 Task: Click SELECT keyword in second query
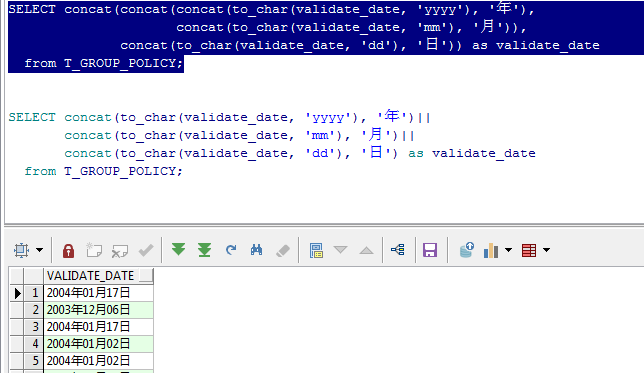[x=32, y=117]
